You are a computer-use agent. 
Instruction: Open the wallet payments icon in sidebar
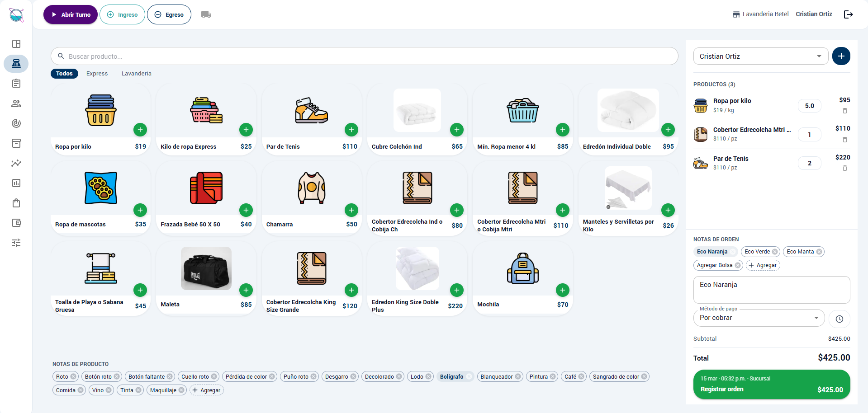16,223
